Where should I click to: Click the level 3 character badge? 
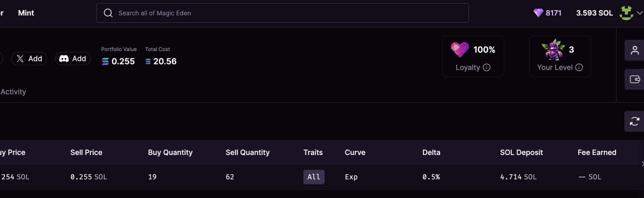tap(553, 50)
